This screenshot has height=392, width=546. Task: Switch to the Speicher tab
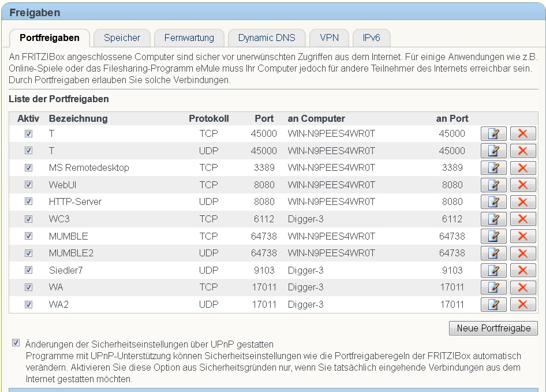[x=122, y=38]
